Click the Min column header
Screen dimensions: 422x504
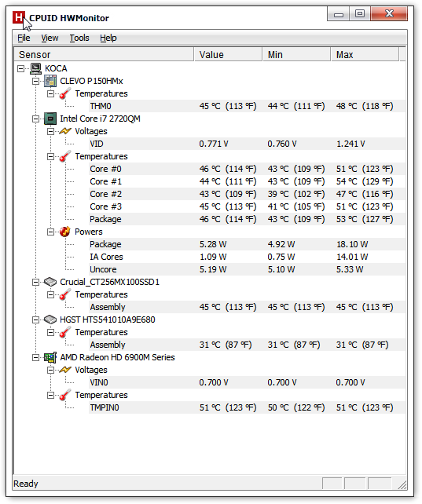coord(296,54)
